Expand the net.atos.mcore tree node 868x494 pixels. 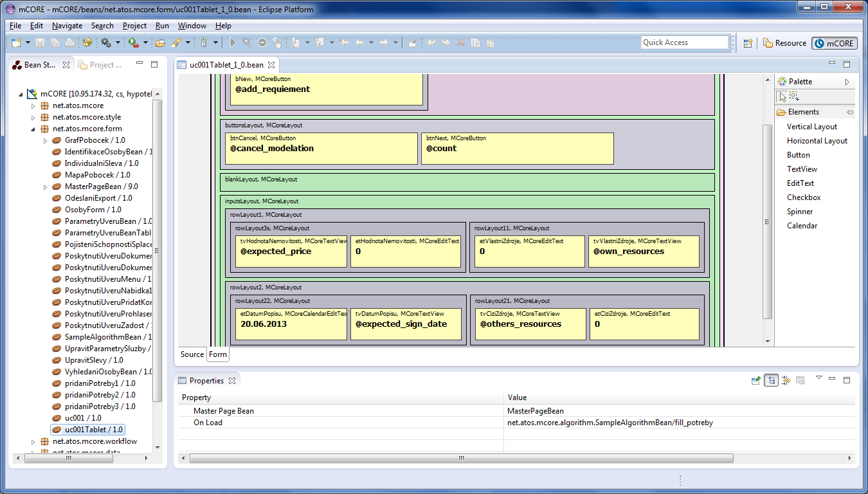33,105
